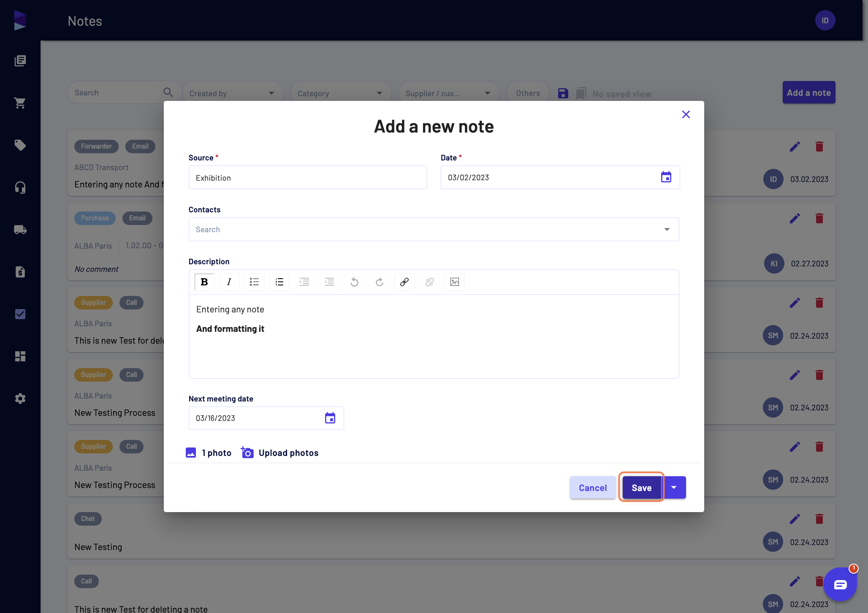This screenshot has width=868, height=613.
Task: Delete the note dated 02.27.2023
Action: 819,218
